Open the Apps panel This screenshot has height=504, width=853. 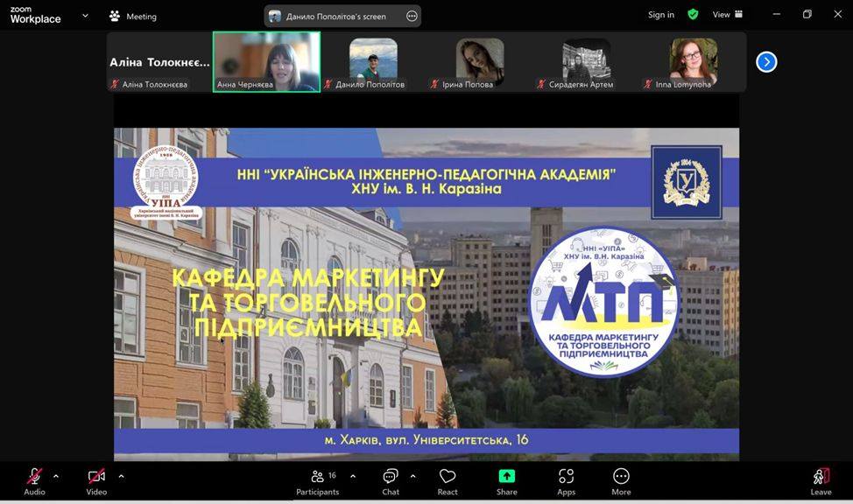(x=567, y=481)
